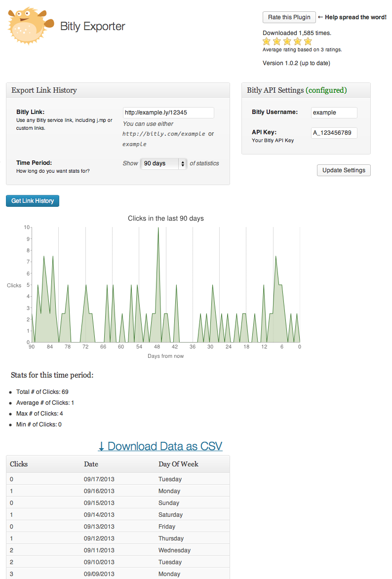Click the Bitly Link input field

[x=168, y=113]
